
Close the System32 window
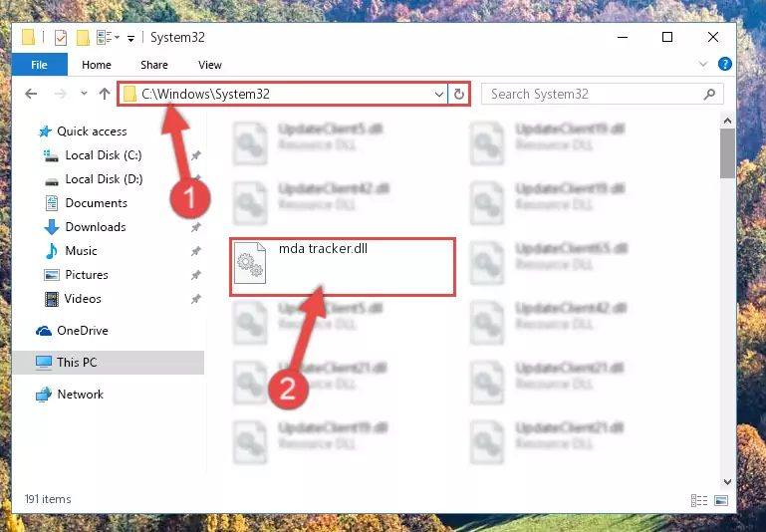pyautogui.click(x=713, y=37)
